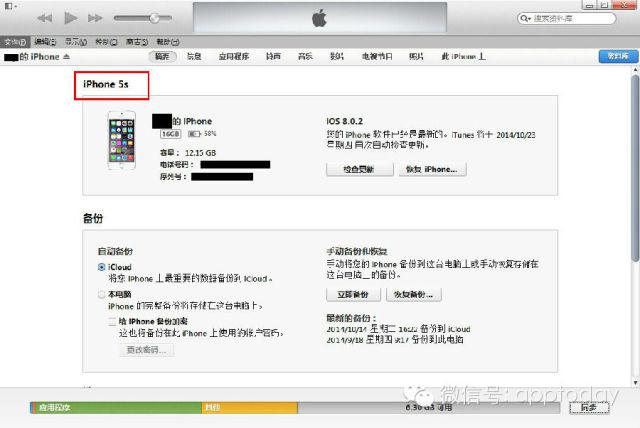Image resolution: width=640 pixels, height=428 pixels.
Task: Click the blue 资料库 library button
Action: coord(618,56)
